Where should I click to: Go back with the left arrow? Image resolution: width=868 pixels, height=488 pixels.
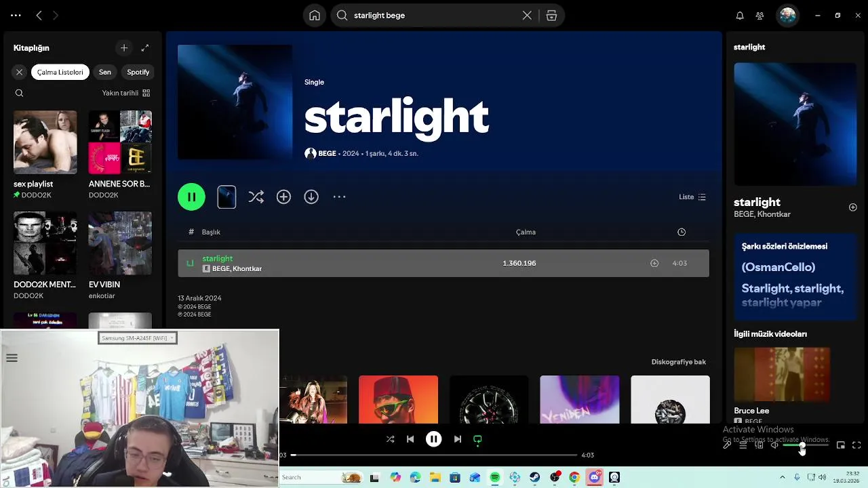pos(39,15)
